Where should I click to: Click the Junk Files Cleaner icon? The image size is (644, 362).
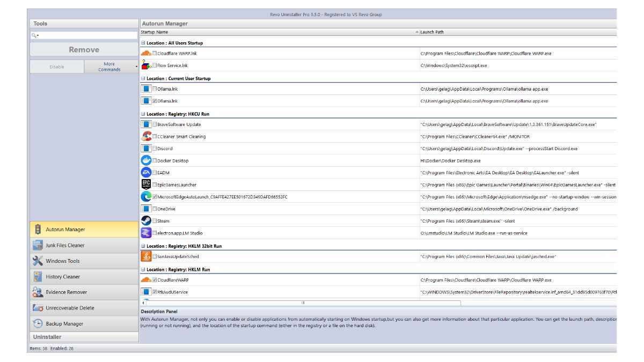click(x=38, y=245)
